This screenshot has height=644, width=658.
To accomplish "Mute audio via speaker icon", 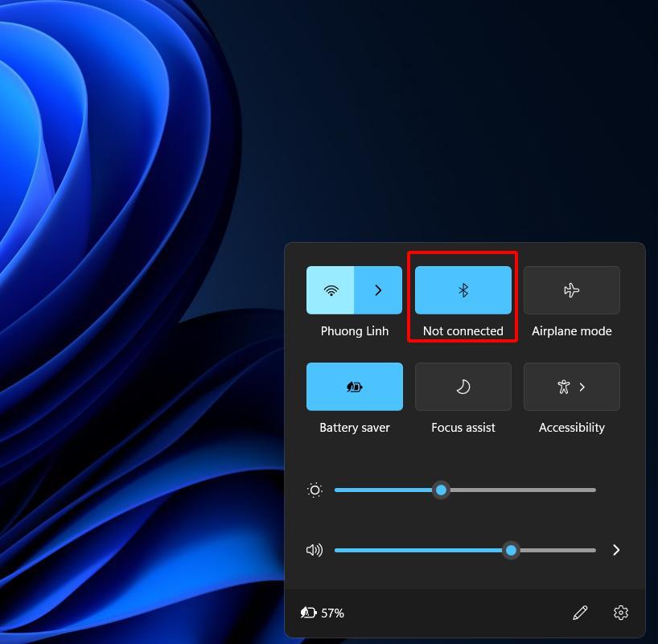I will point(315,550).
